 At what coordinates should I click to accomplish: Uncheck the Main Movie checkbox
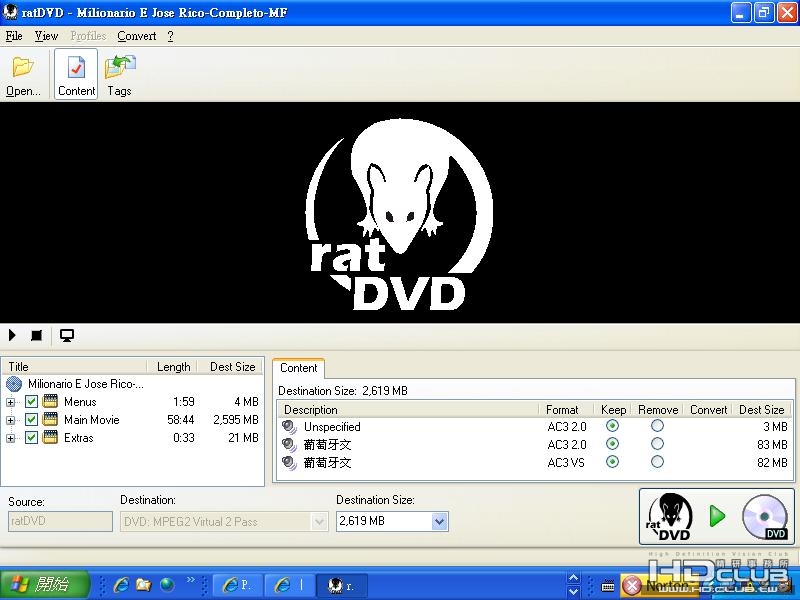(x=31, y=419)
